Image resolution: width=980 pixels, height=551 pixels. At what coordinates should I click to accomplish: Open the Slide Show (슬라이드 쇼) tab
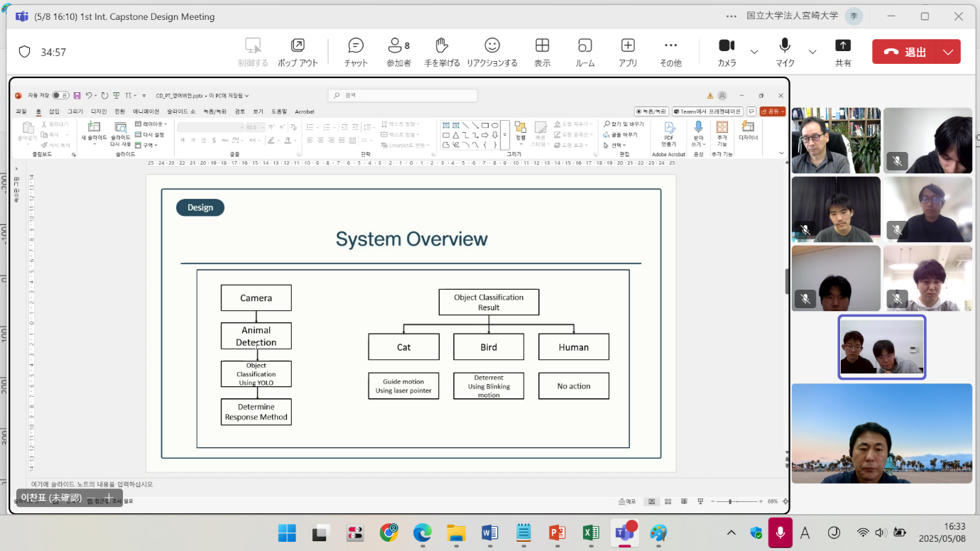(181, 111)
